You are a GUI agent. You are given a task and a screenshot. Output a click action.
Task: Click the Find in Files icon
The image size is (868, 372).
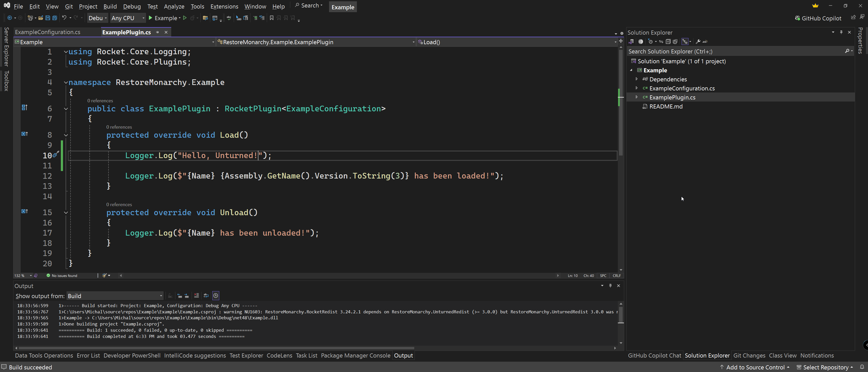205,18
